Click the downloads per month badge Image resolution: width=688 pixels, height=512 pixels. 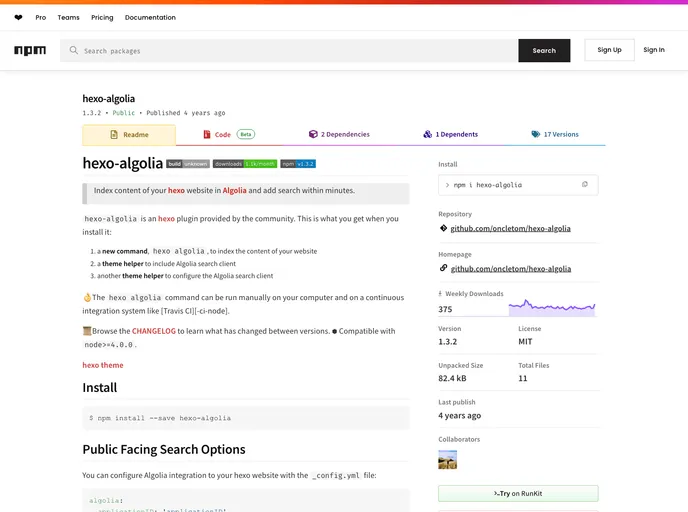(245, 164)
